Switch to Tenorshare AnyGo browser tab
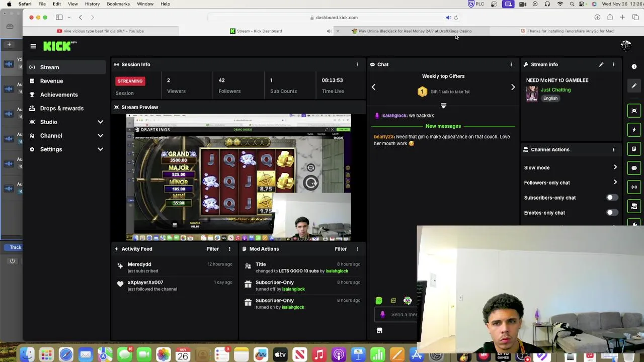Screen dimensions: 644x362 567,31
